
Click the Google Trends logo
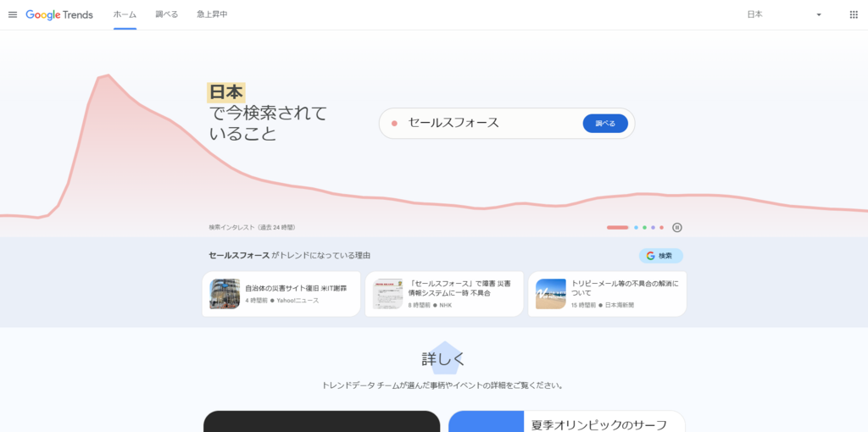tap(59, 14)
